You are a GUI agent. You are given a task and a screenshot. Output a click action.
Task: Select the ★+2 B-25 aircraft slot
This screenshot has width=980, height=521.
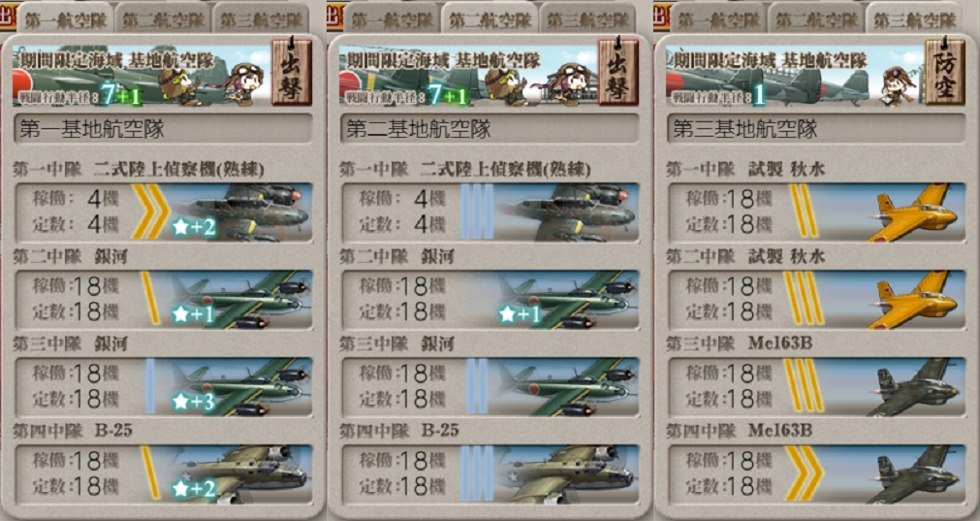click(x=164, y=474)
